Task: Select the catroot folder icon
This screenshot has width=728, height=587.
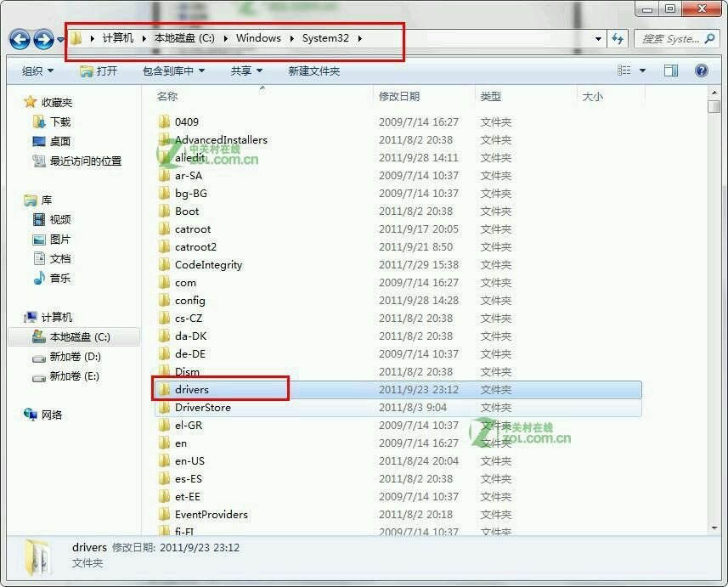Action: [164, 229]
